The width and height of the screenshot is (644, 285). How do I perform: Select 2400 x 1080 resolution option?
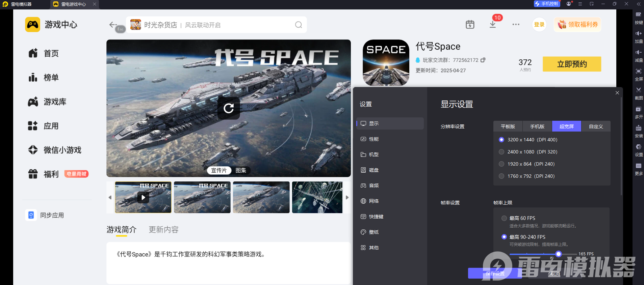point(501,152)
